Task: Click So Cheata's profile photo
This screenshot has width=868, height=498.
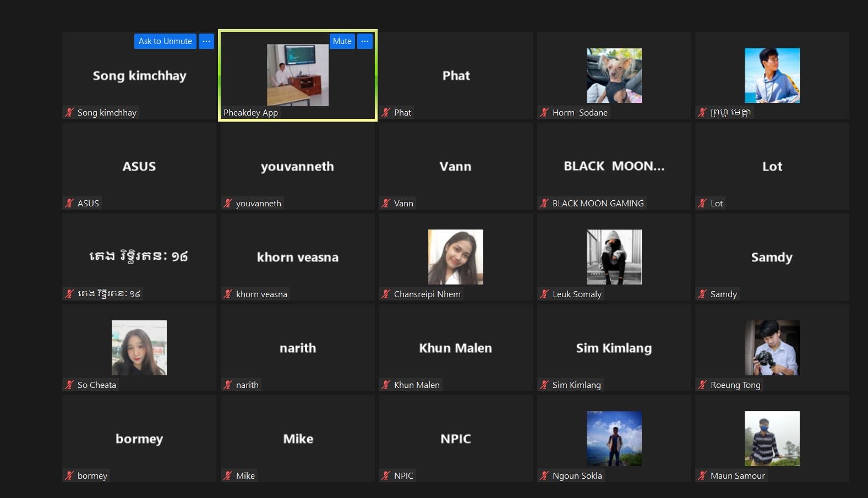Action: (x=139, y=348)
